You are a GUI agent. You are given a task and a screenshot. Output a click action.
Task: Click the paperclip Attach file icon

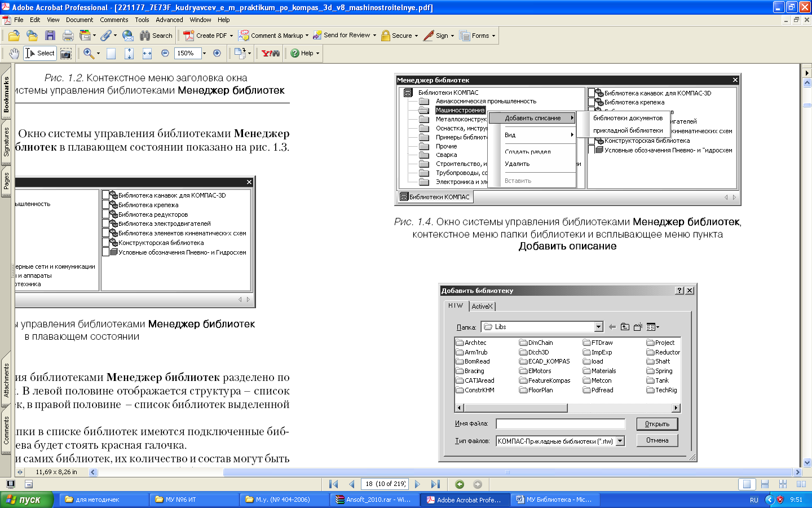107,36
